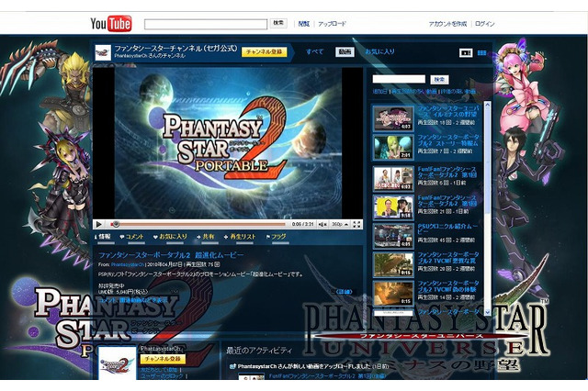Click the channel avatar next to title
Screen dimensions: 588x391
click(x=103, y=52)
